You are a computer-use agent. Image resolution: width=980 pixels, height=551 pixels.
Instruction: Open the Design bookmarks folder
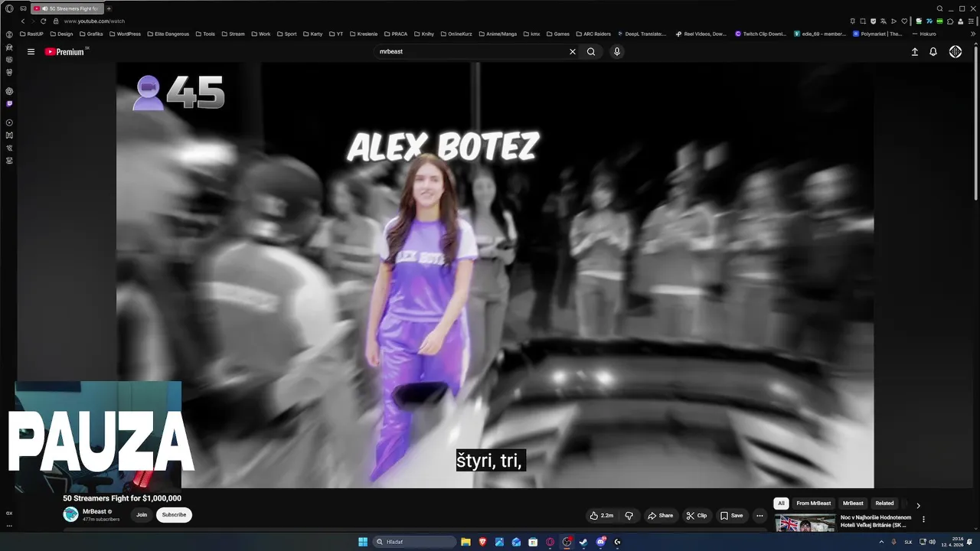point(61,34)
